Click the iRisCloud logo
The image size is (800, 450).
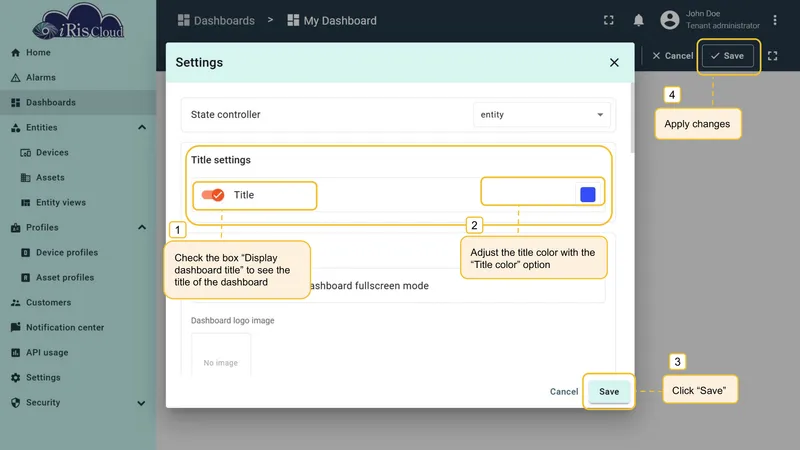tap(78, 21)
